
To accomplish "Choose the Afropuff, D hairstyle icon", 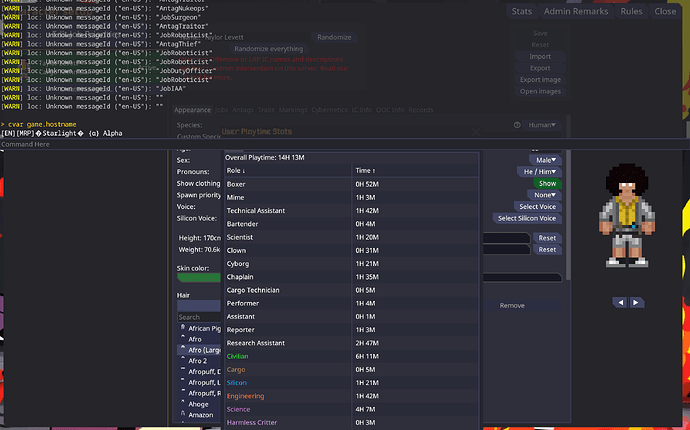I will (183, 371).
